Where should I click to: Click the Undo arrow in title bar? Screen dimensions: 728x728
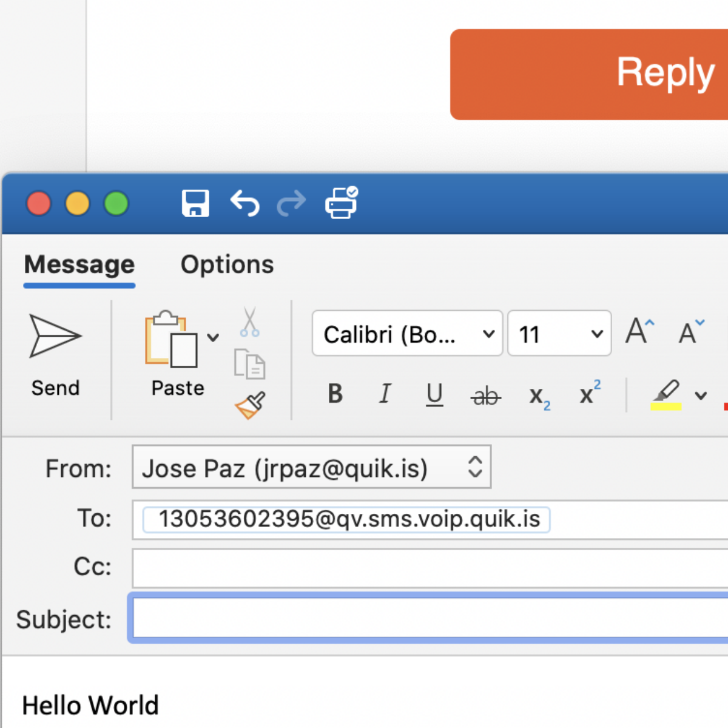tap(245, 203)
